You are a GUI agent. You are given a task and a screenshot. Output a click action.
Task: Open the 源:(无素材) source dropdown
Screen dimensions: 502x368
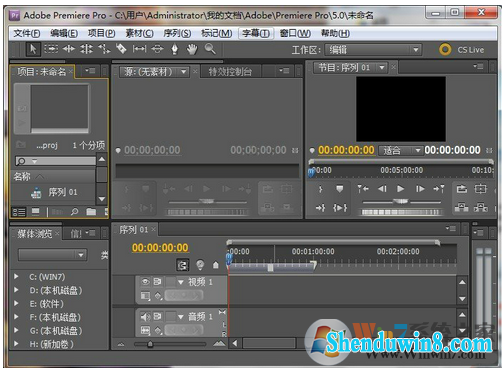coord(154,71)
